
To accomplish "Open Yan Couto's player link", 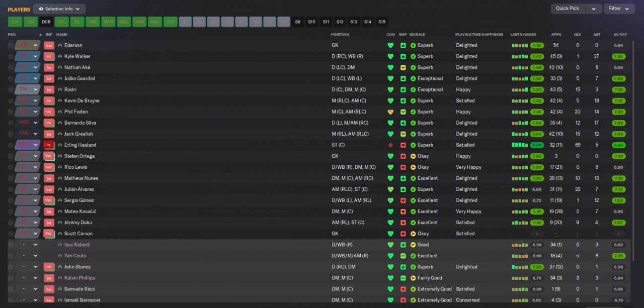I will tap(75, 256).
